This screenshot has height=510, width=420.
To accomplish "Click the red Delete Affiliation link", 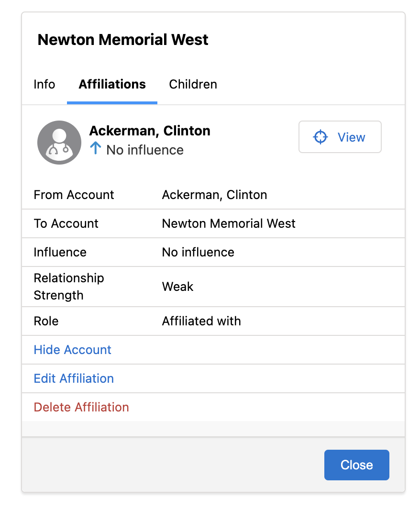I will [81, 407].
